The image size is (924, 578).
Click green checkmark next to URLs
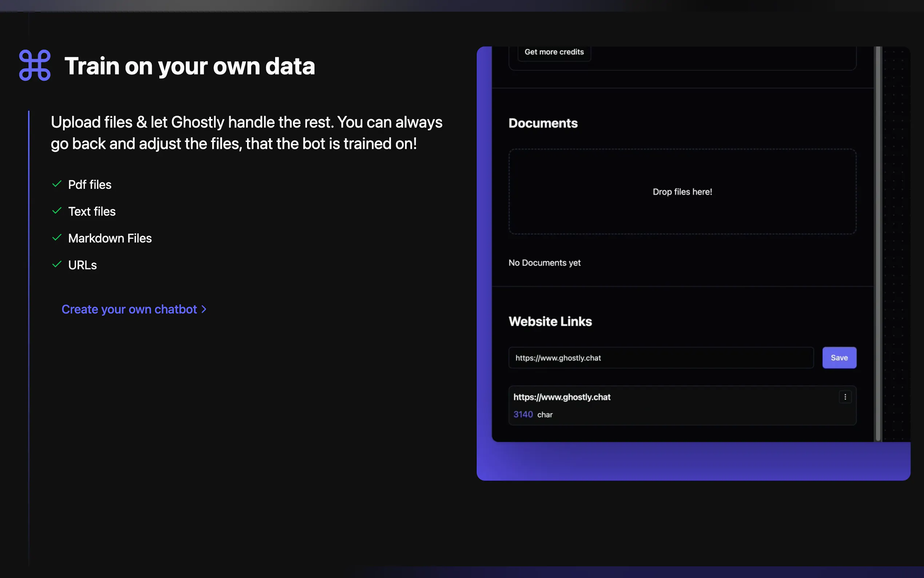(57, 265)
